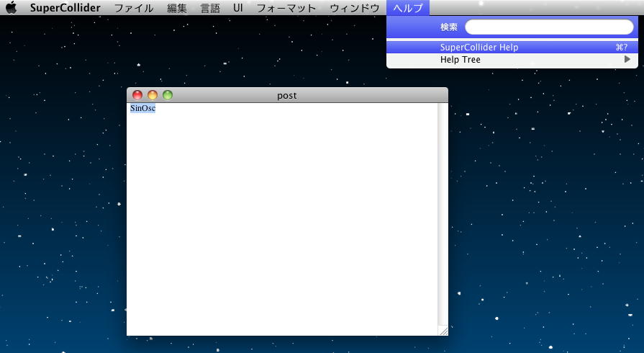This screenshot has width=644, height=353.
Task: Choose the SuperCollider Help menu entry
Action: point(512,48)
